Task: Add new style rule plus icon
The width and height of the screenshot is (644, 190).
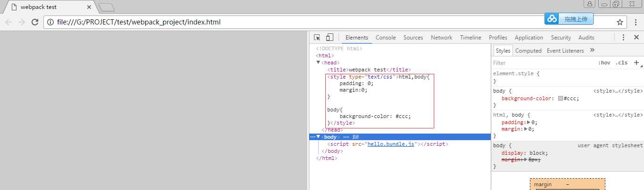Action: [x=636, y=63]
